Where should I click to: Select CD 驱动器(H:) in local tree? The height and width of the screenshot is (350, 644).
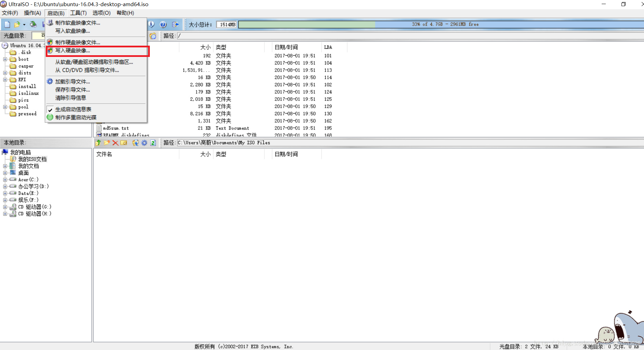[x=34, y=214]
